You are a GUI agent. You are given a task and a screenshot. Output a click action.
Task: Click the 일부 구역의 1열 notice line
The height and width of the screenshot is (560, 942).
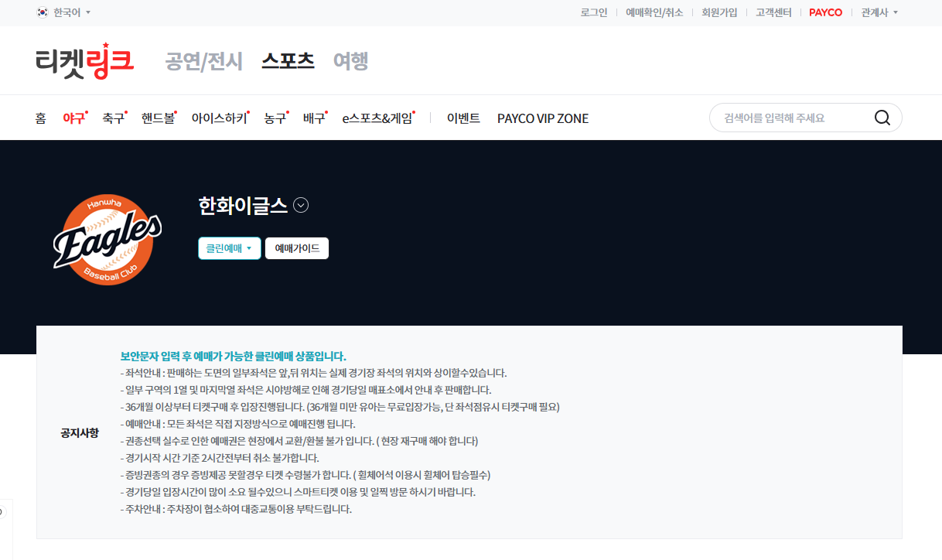coord(305,390)
